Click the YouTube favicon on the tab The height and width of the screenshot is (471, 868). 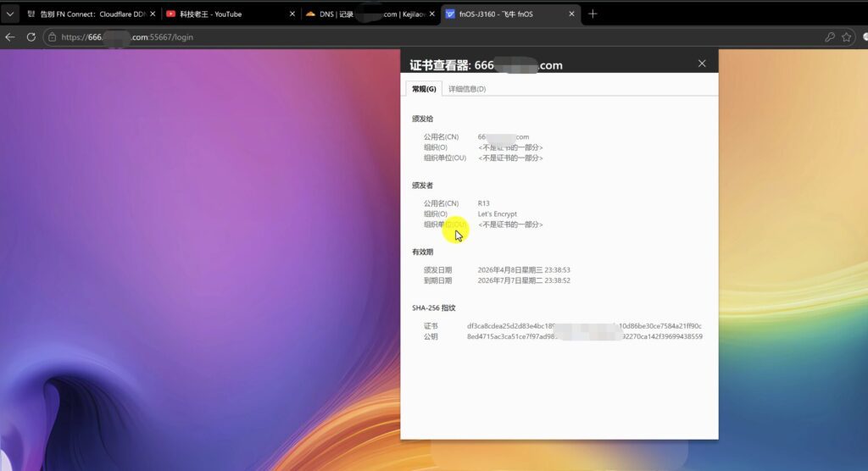tap(170, 14)
